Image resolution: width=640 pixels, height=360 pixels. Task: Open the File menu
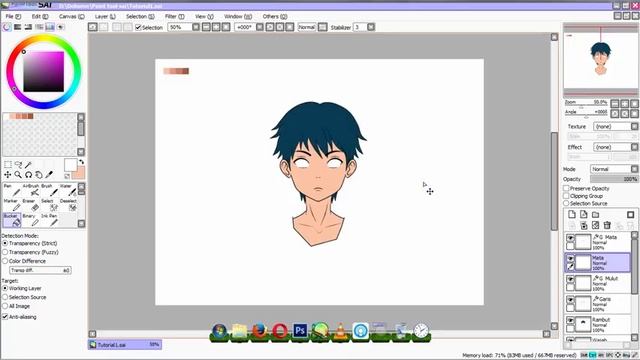[x=13, y=16]
